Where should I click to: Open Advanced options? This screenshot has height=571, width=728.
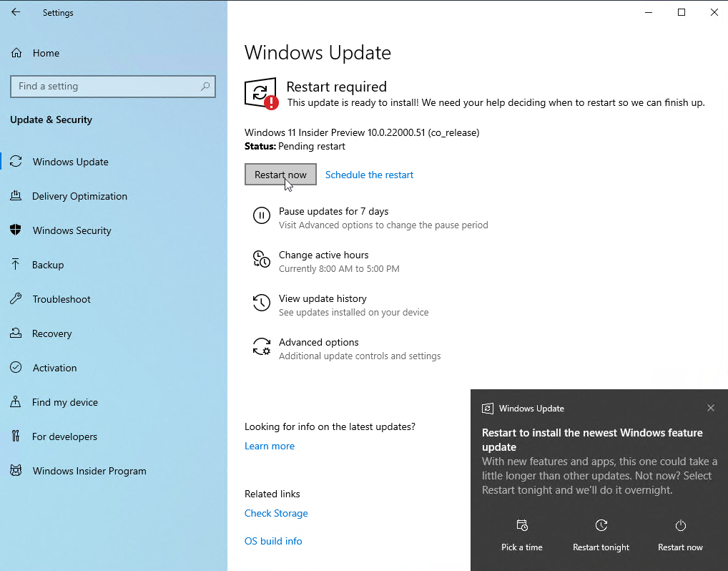[x=318, y=343]
